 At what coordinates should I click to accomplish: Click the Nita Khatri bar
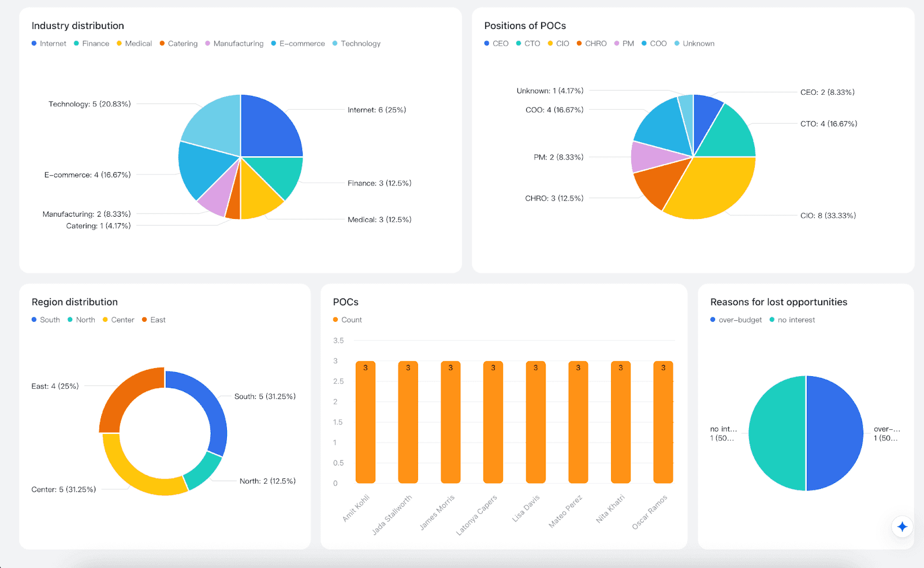[x=621, y=422]
